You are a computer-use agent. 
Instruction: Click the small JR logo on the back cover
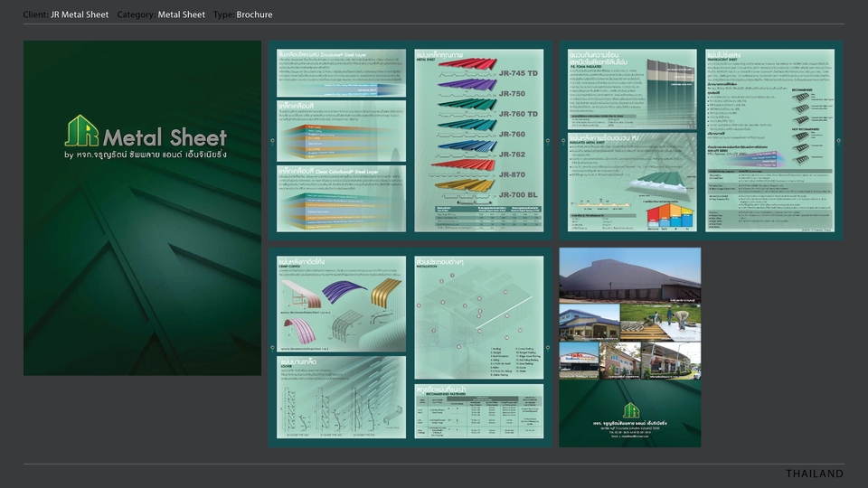click(631, 410)
